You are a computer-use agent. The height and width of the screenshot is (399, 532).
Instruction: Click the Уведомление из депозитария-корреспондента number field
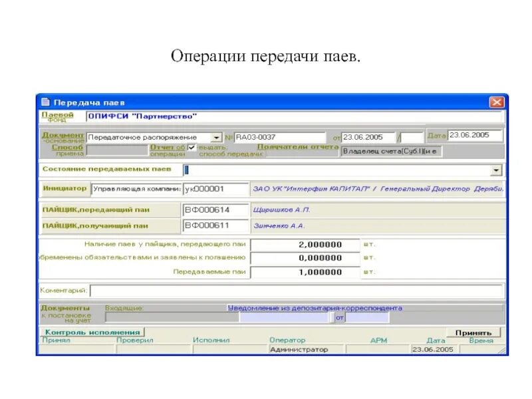(285, 317)
